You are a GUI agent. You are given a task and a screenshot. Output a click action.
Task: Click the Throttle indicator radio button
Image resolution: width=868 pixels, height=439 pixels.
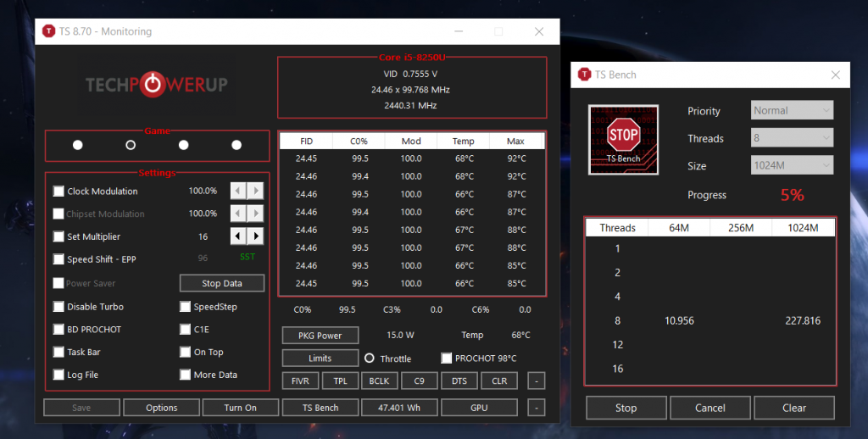point(370,358)
